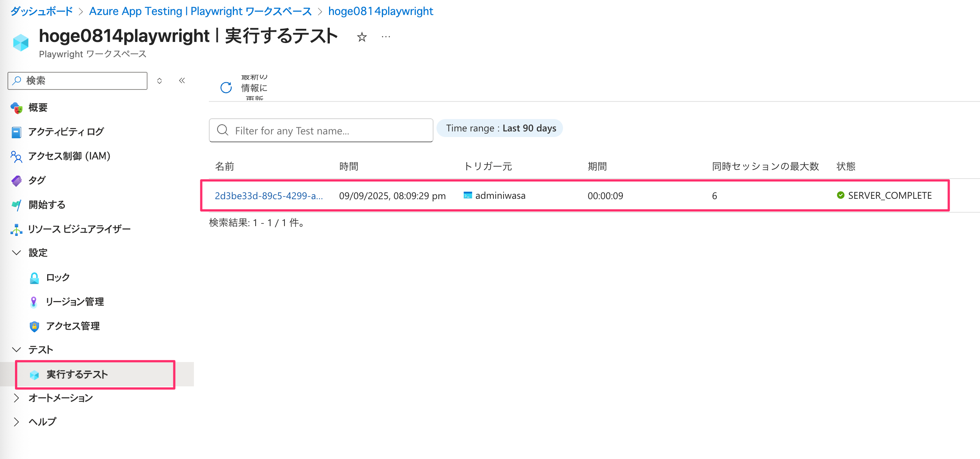The image size is (980, 459).
Task: Click the 00:00:09 duration cell
Action: (605, 196)
